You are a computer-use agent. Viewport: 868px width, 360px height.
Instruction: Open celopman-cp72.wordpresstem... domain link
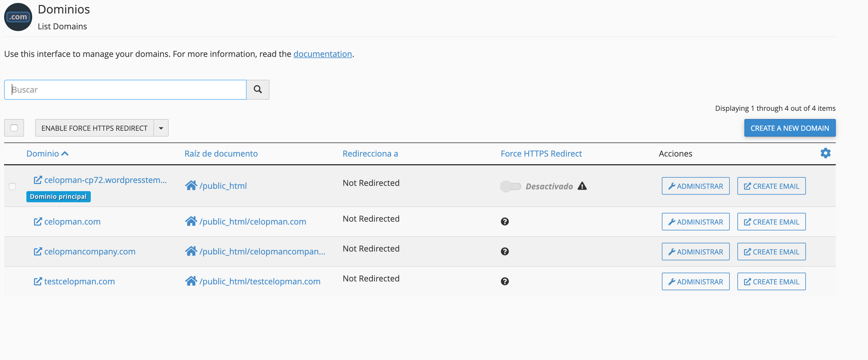click(105, 180)
